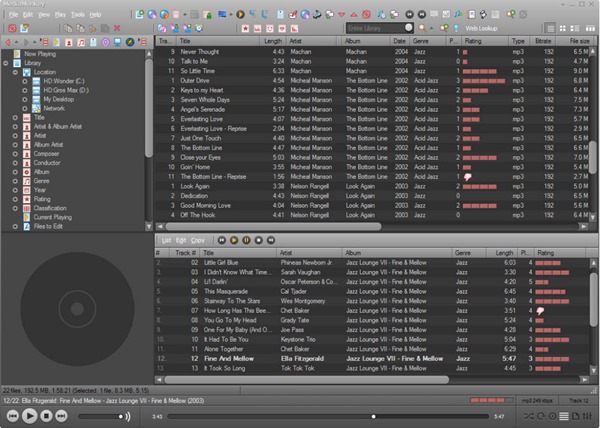This screenshot has height=428, width=600.
Task: Click the globe net radio icon in tree toolbar
Action: pyautogui.click(x=130, y=42)
